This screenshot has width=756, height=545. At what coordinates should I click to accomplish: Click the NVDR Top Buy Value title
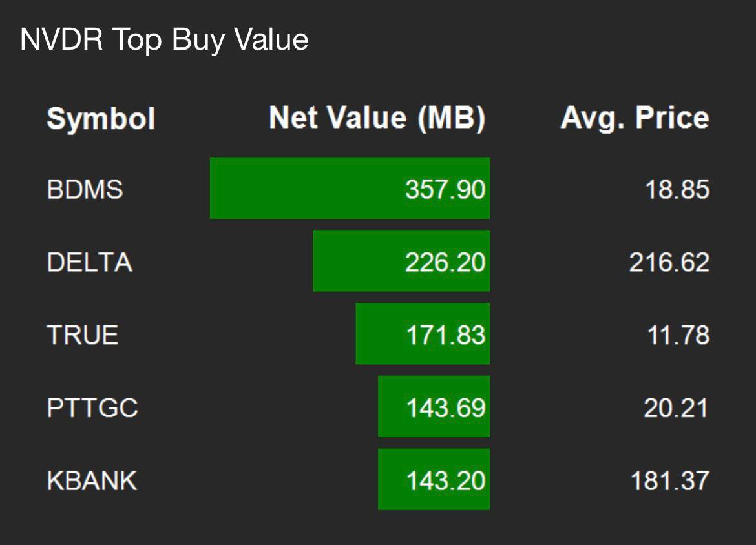point(164,40)
